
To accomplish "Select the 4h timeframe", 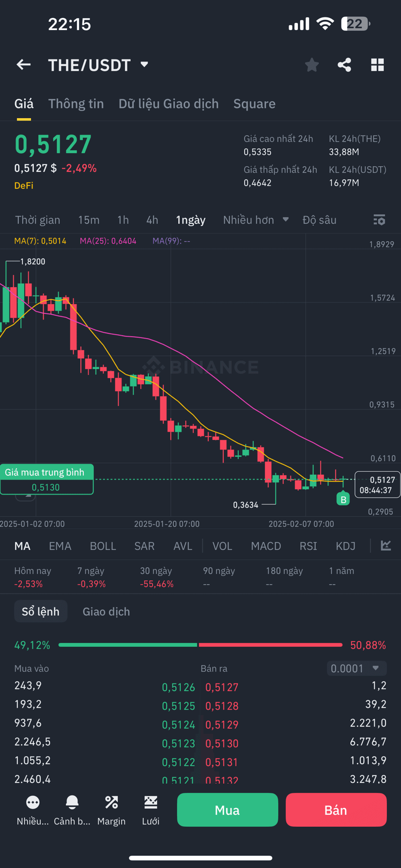I will point(152,220).
